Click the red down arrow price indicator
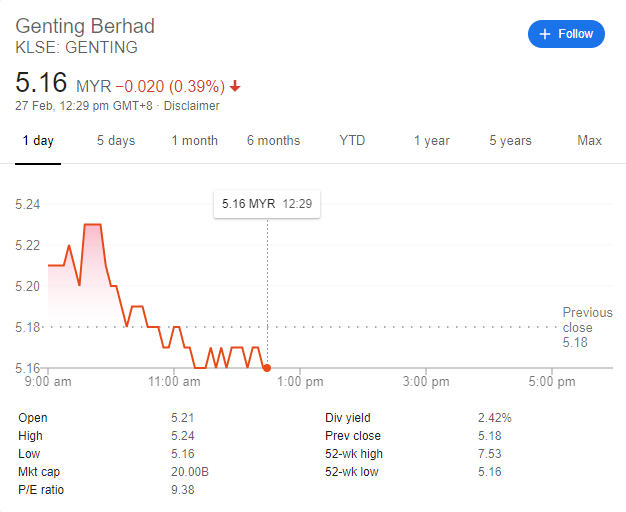 click(235, 86)
